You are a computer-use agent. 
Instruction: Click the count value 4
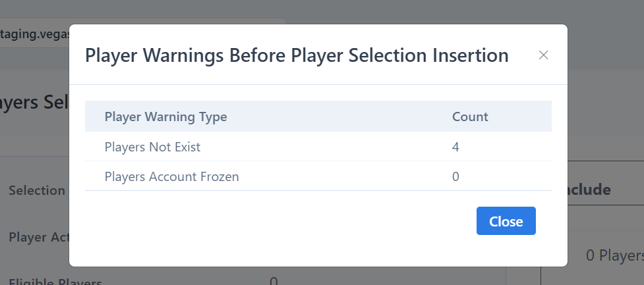point(455,146)
